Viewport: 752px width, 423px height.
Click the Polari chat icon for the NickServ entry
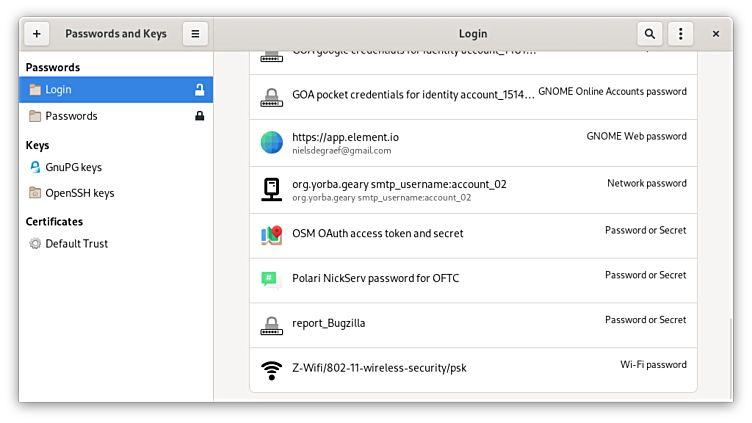tap(270, 279)
